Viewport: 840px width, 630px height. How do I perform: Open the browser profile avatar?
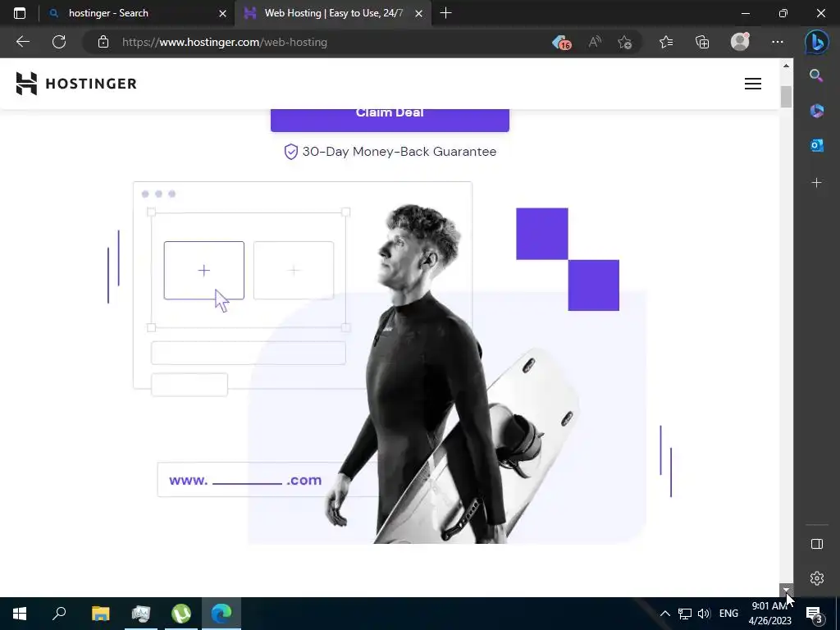[x=740, y=42]
